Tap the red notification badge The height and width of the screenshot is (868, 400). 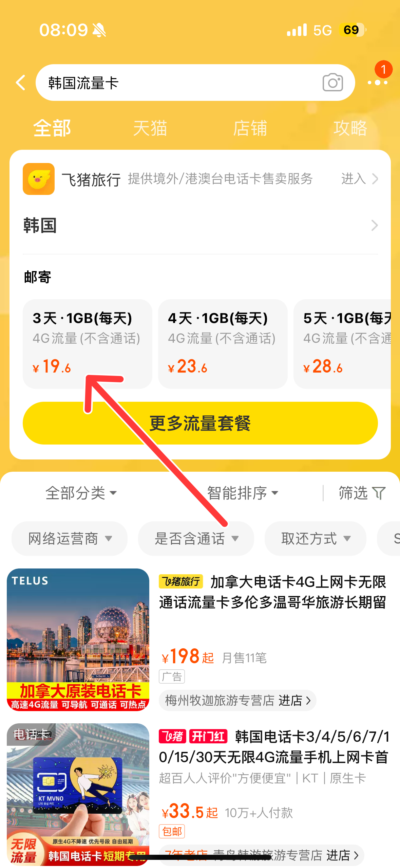(x=383, y=70)
